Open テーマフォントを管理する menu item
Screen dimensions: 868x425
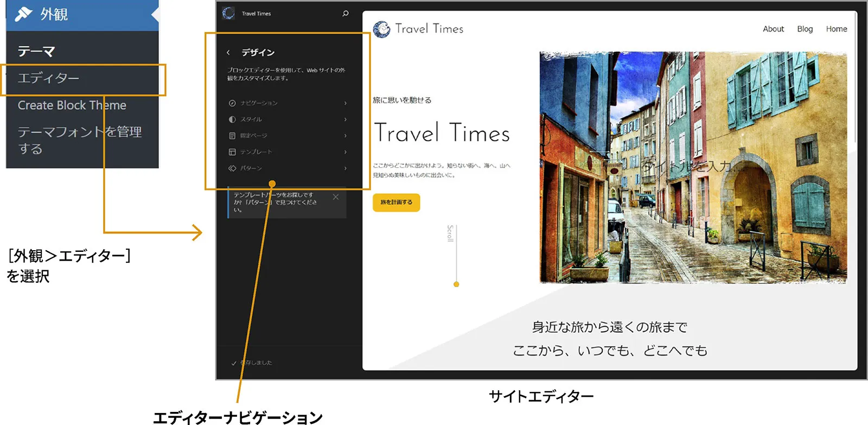79,140
